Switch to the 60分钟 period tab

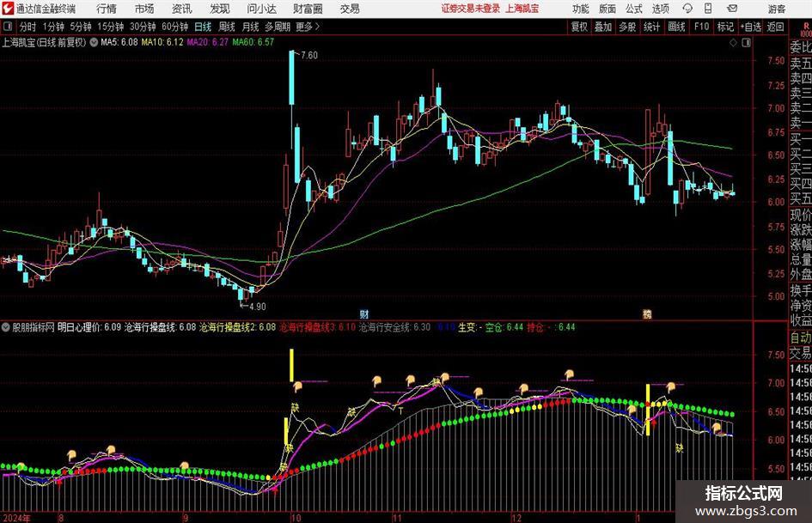pyautogui.click(x=174, y=27)
